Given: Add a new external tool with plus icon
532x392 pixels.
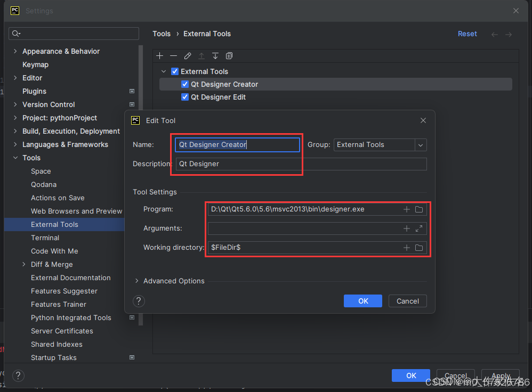Looking at the screenshot, I should coord(160,56).
